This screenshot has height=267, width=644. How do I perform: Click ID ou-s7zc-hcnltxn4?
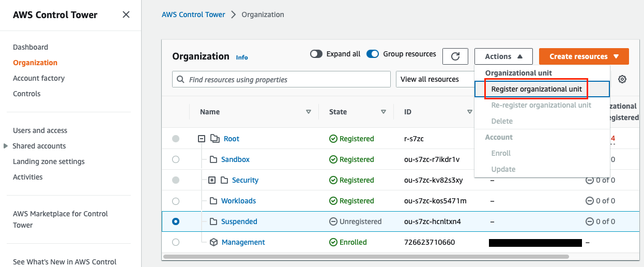[432, 221]
